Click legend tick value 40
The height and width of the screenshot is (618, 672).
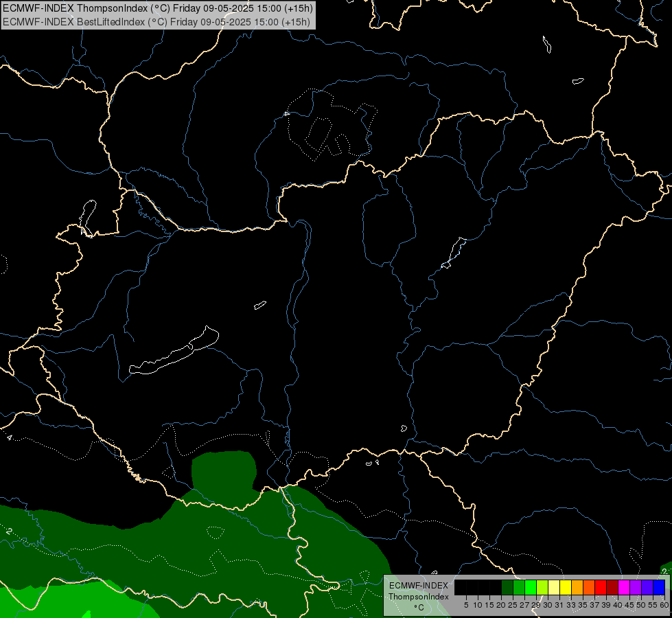click(618, 605)
